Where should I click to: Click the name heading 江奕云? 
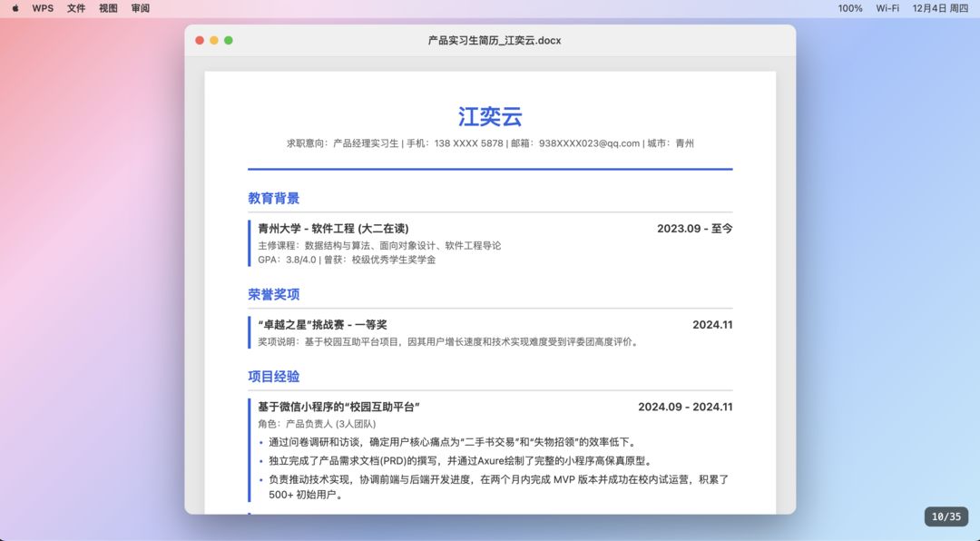tap(490, 116)
